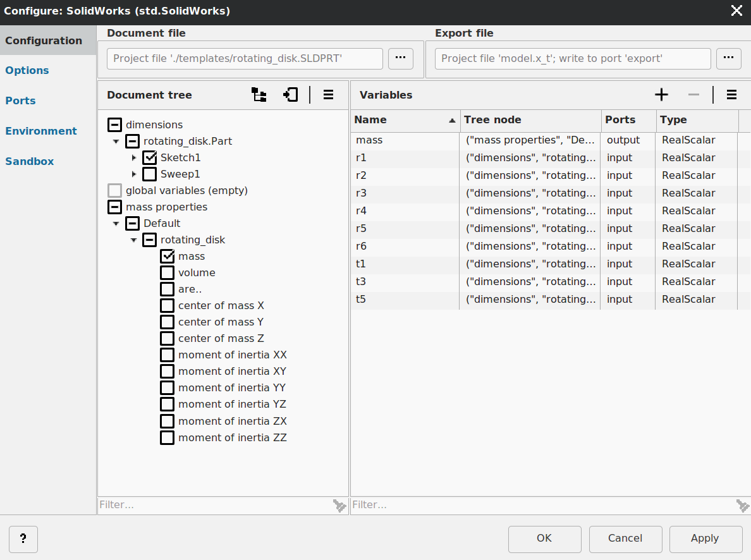The image size is (751, 560).
Task: Switch to the Ports tab
Action: coord(21,100)
